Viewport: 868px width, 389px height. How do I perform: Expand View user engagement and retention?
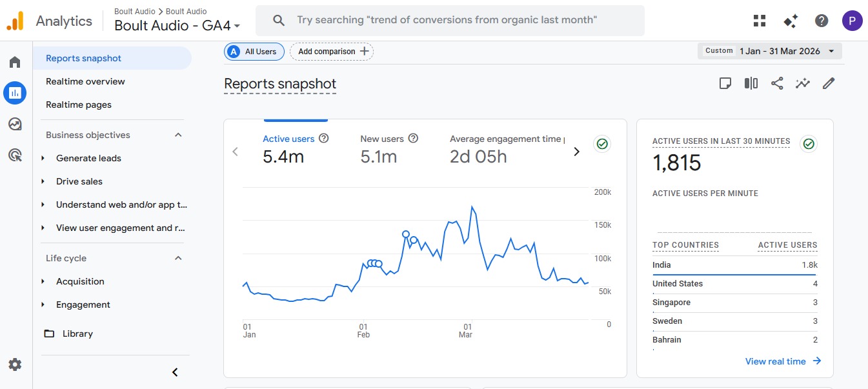tap(43, 228)
